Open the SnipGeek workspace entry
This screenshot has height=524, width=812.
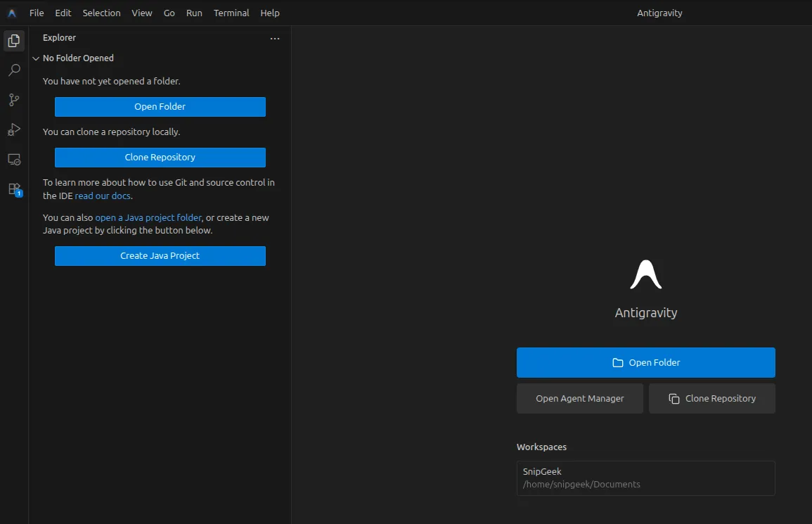pyautogui.click(x=646, y=478)
